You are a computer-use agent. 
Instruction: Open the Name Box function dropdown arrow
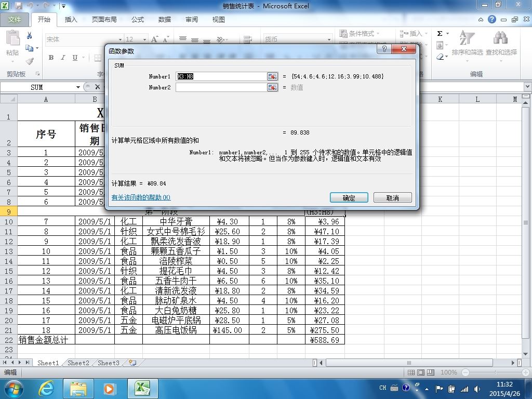[x=78, y=87]
